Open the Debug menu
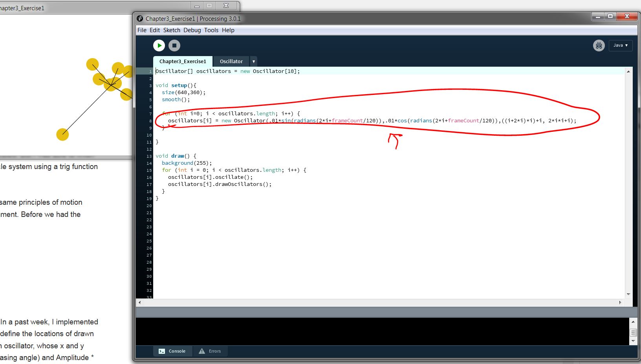This screenshot has height=364, width=641. (x=192, y=30)
